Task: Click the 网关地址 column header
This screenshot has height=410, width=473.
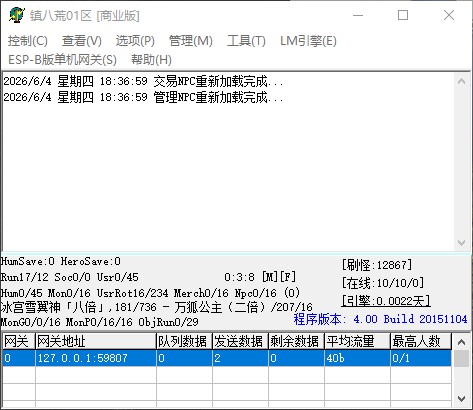Action: pyautogui.click(x=96, y=341)
